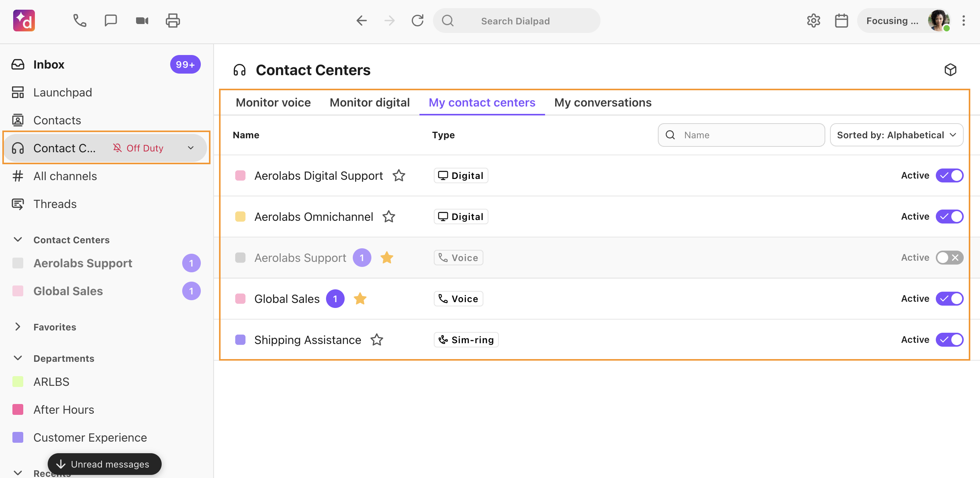980x478 pixels.
Task: Click yellow swatch beside Aerolabs Omnichannel
Action: tap(240, 217)
